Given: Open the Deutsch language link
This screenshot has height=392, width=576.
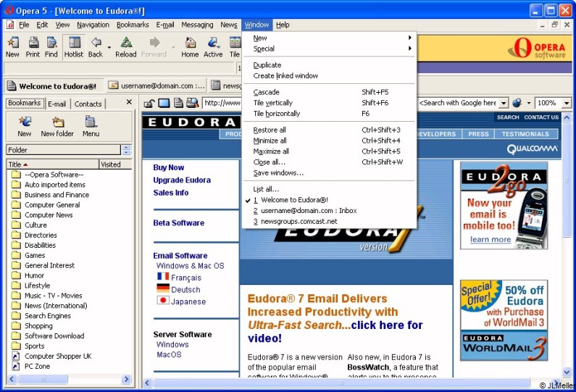Looking at the screenshot, I should click(185, 290).
